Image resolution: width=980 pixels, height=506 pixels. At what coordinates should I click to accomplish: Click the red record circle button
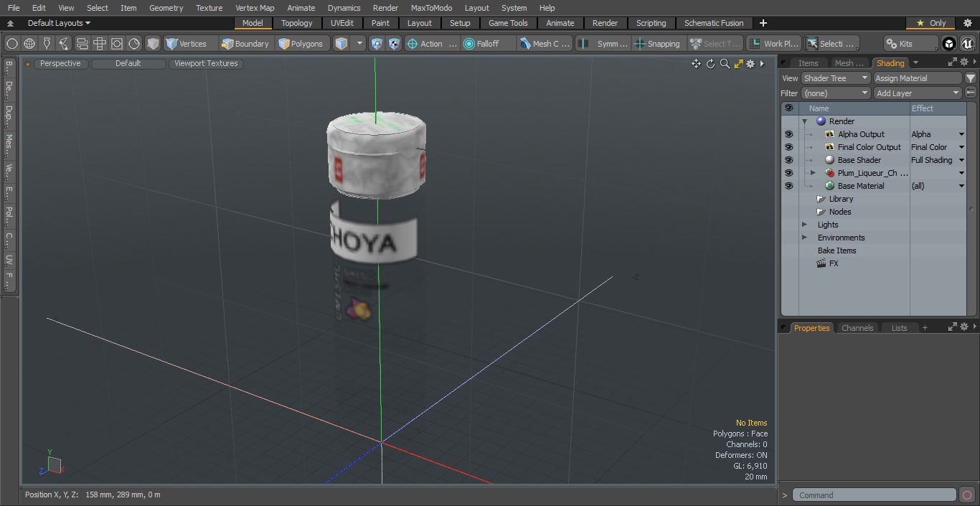pyautogui.click(x=967, y=495)
